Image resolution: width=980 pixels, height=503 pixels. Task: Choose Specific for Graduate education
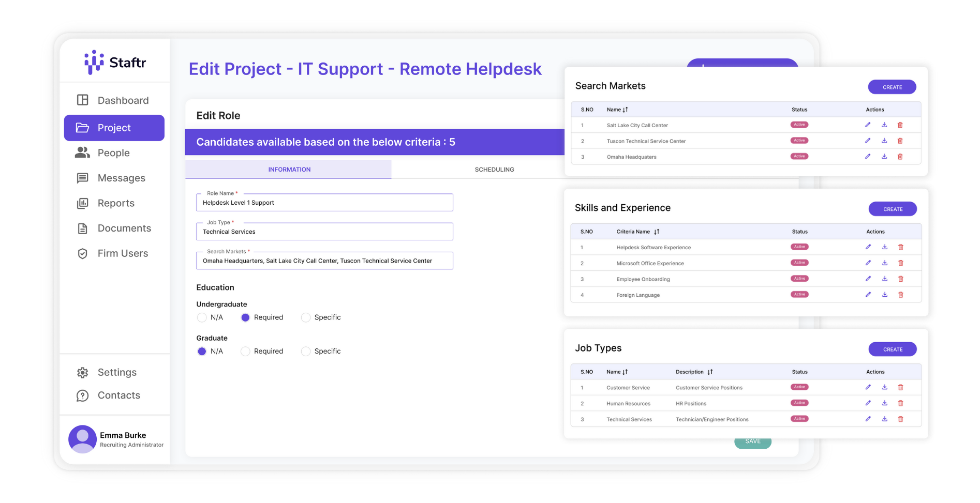[x=306, y=352]
